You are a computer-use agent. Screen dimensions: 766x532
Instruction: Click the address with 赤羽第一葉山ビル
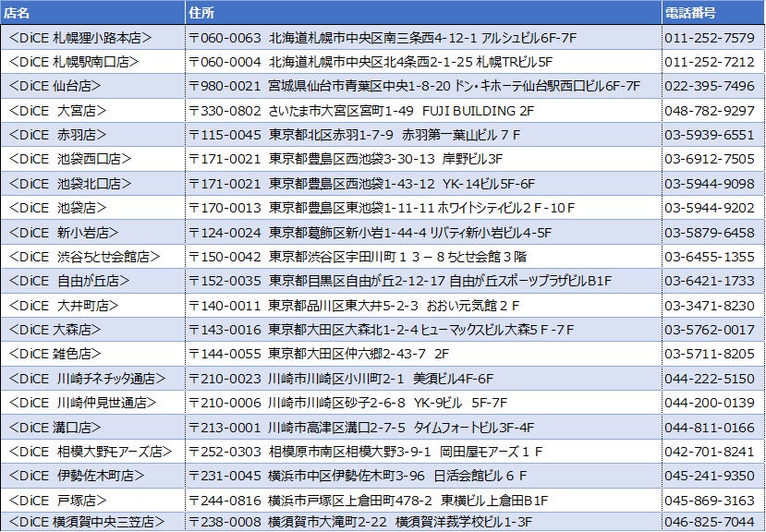423,135
